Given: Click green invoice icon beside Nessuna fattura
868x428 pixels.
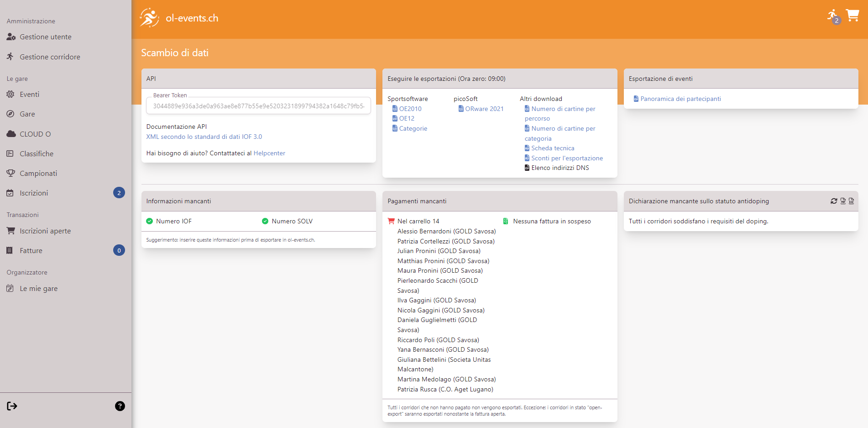Looking at the screenshot, I should [506, 221].
